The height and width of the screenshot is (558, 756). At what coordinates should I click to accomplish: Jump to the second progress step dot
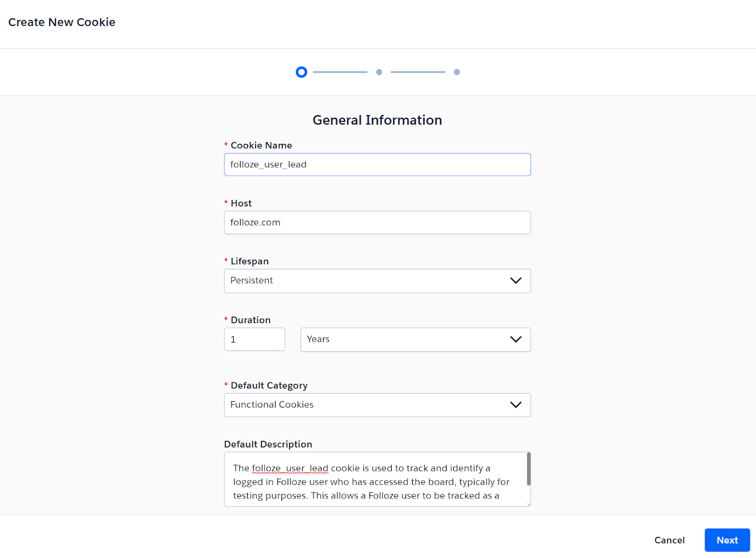[379, 72]
